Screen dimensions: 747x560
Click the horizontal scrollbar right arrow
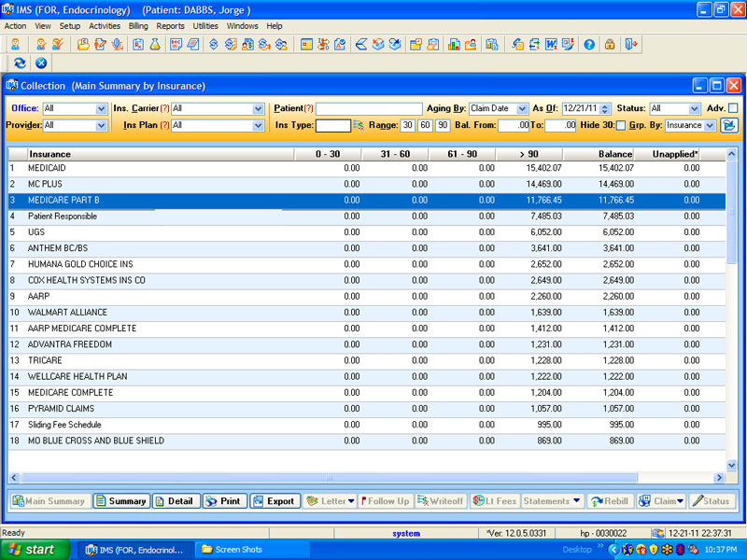[x=719, y=478]
